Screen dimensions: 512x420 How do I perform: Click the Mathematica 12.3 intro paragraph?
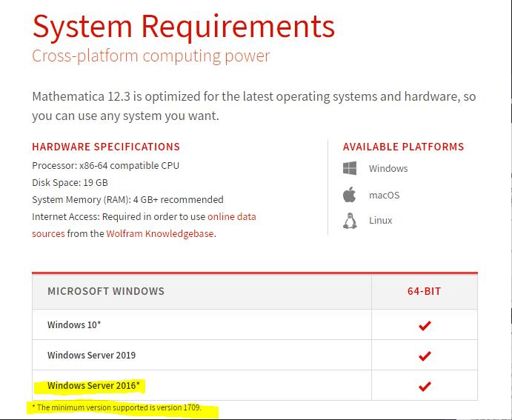[253, 106]
